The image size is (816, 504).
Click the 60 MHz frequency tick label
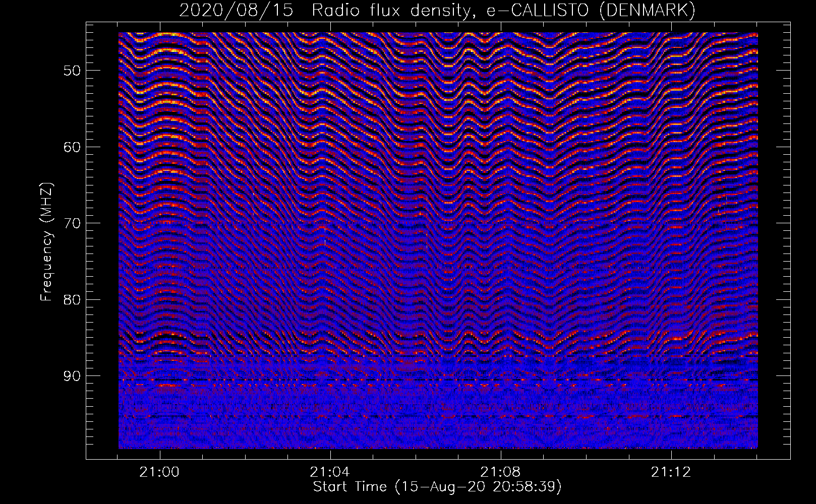(72, 147)
